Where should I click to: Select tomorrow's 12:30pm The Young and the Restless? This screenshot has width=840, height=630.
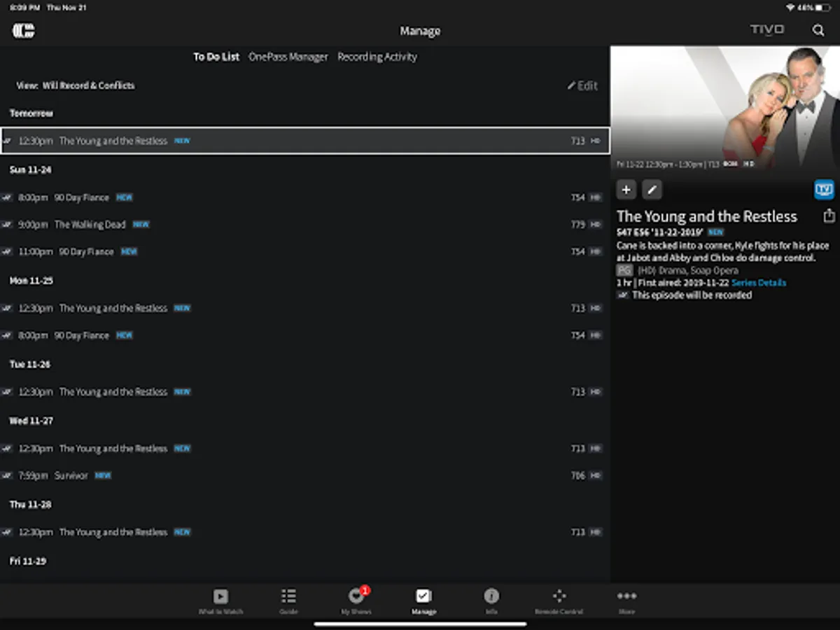click(304, 141)
